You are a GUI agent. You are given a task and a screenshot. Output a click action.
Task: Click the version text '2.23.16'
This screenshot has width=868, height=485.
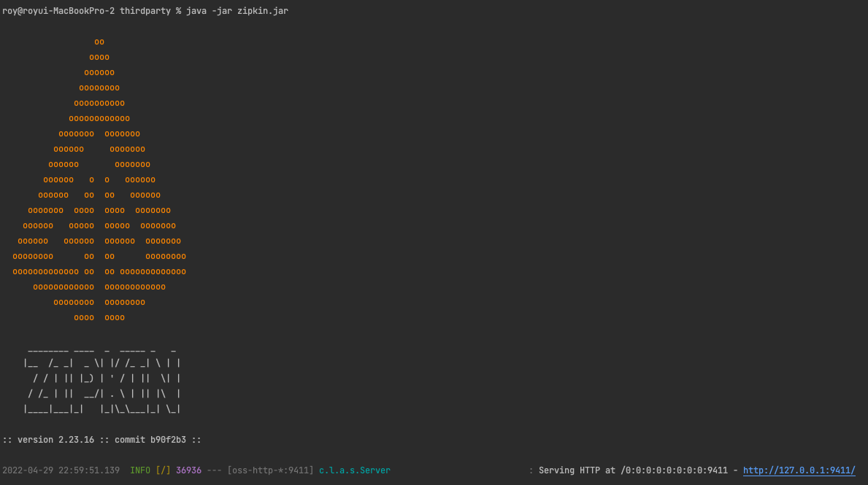[77, 441]
